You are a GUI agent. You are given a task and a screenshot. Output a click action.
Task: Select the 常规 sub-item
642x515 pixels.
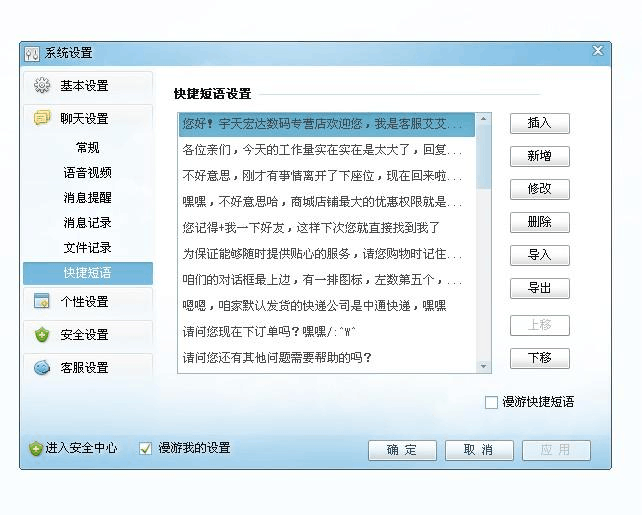coord(88,147)
